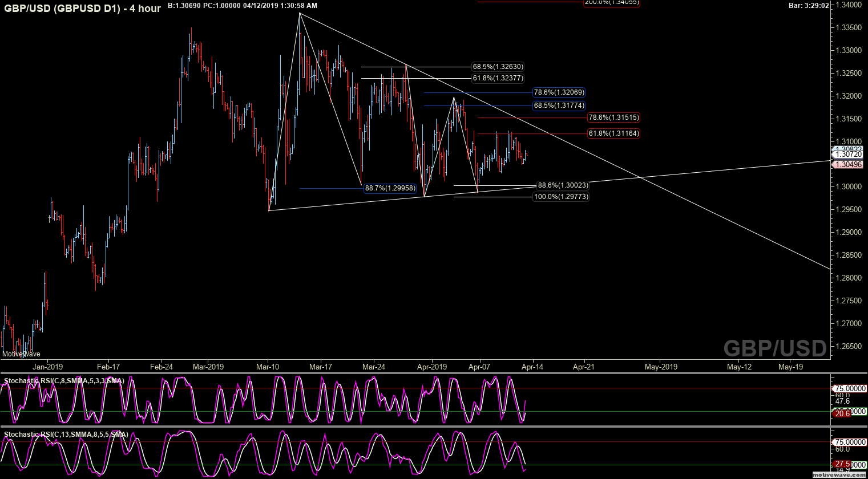This screenshot has width=868, height=479.
Task: Select the red 20.6 stochastic value tag
Action: pyautogui.click(x=842, y=413)
